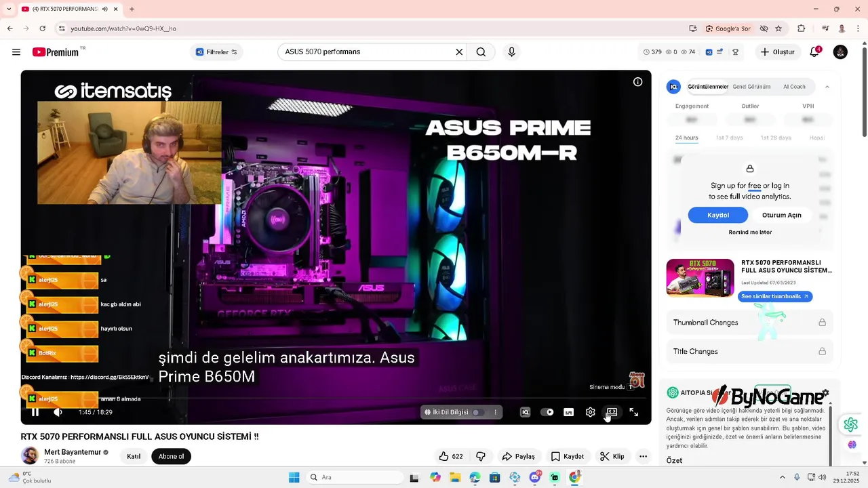Image resolution: width=868 pixels, height=488 pixels.
Task: Pause the video
Action: pyautogui.click(x=35, y=412)
